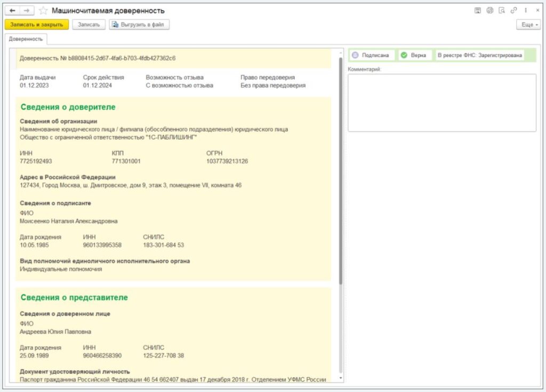The height and width of the screenshot is (392, 546).
Task: Click signer name 'Моисеенко Наталия Александровна'
Action: (x=69, y=221)
